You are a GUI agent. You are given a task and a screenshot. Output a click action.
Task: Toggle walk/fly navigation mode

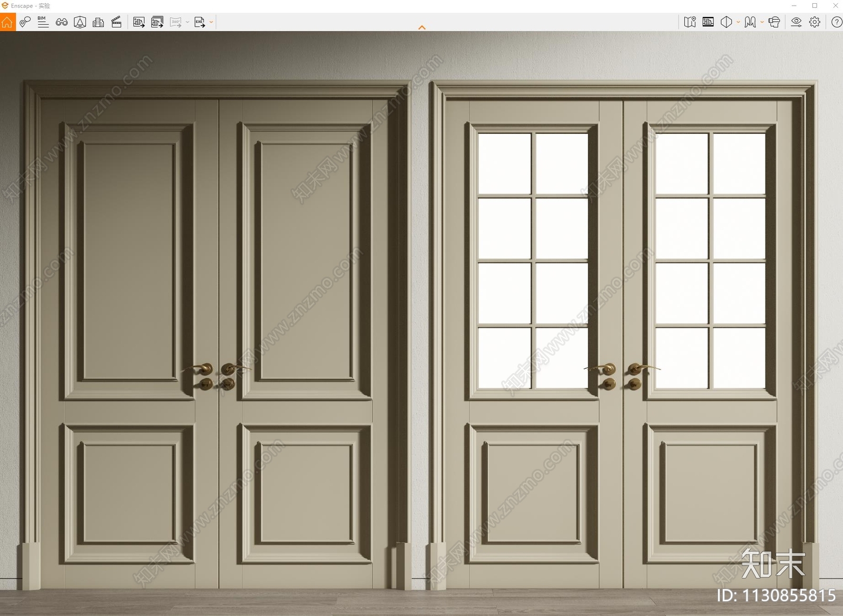(750, 22)
